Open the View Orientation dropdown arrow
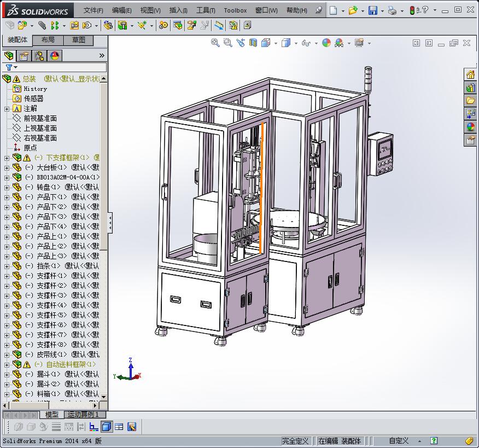The height and width of the screenshot is (448, 479). tap(276, 43)
